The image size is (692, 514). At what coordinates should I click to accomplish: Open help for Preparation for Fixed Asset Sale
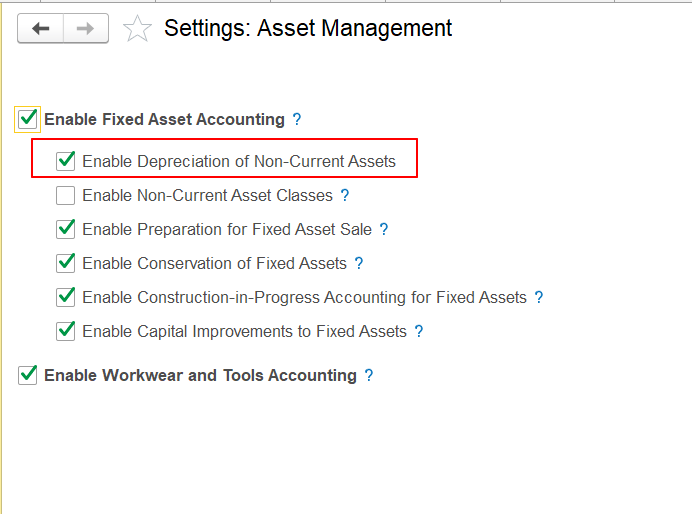tap(384, 230)
